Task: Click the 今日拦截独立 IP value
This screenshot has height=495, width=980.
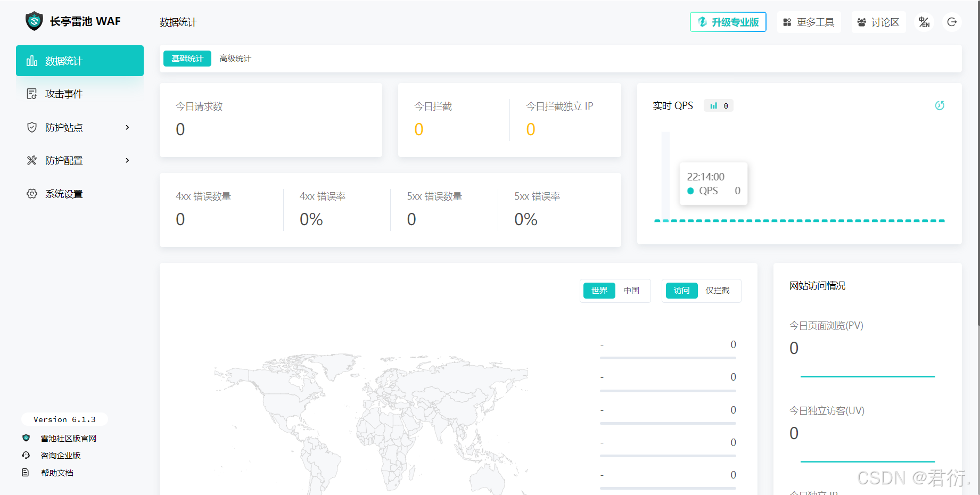Action: click(531, 129)
